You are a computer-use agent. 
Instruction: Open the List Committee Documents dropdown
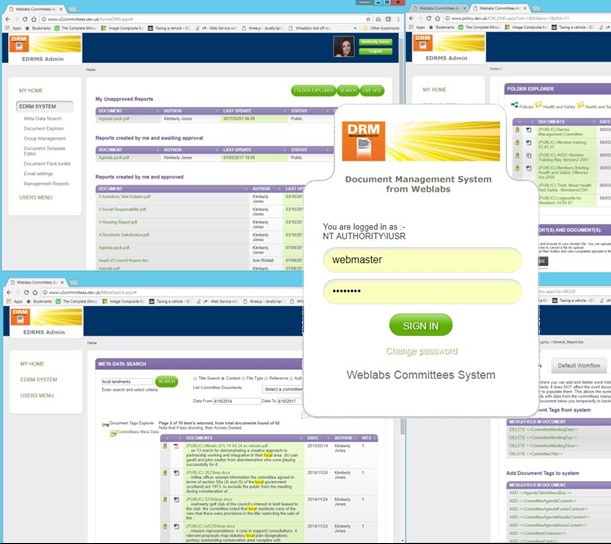tap(288, 389)
